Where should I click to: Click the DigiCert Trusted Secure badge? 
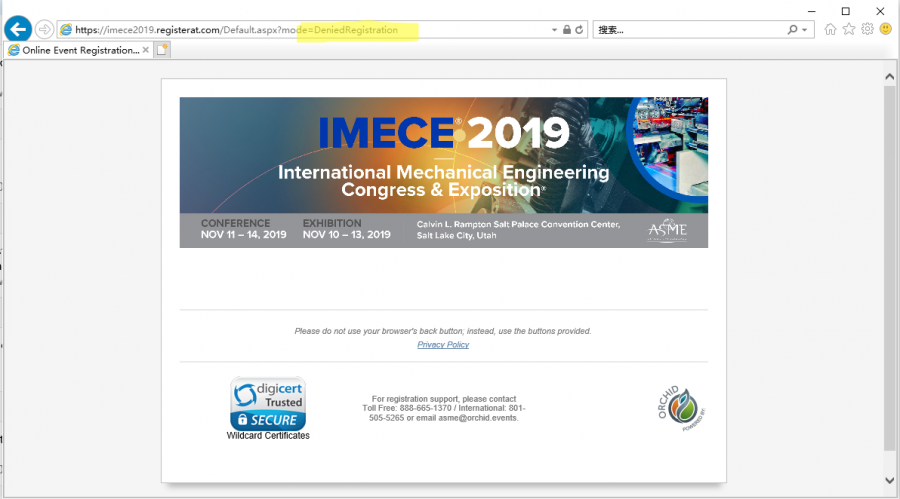[x=268, y=404]
